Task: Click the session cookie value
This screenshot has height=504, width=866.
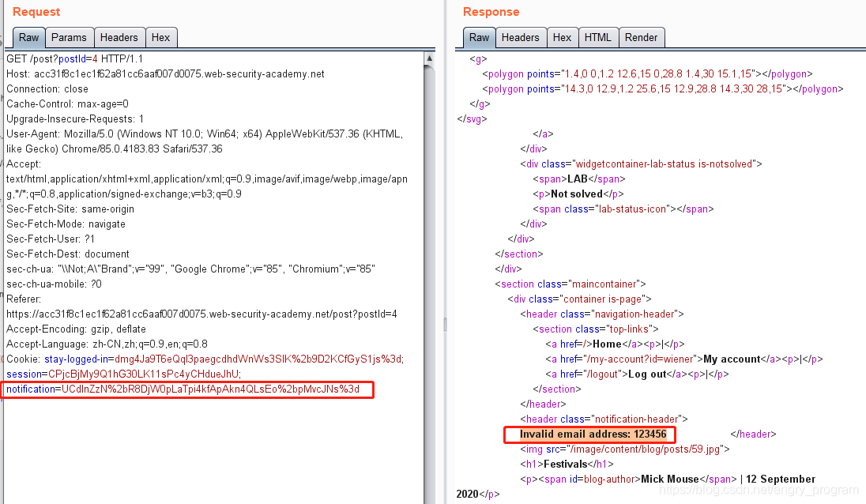Action: (x=143, y=374)
